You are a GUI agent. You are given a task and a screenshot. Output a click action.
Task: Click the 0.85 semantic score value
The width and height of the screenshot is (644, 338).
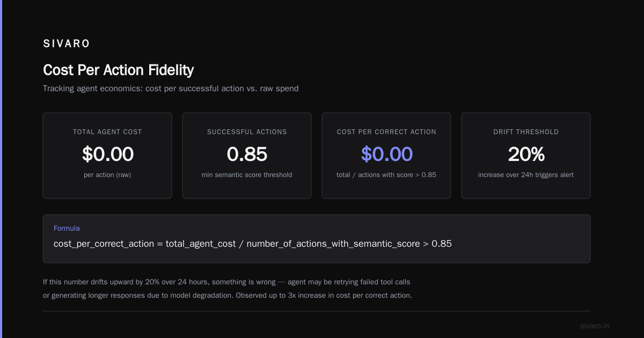(x=247, y=154)
